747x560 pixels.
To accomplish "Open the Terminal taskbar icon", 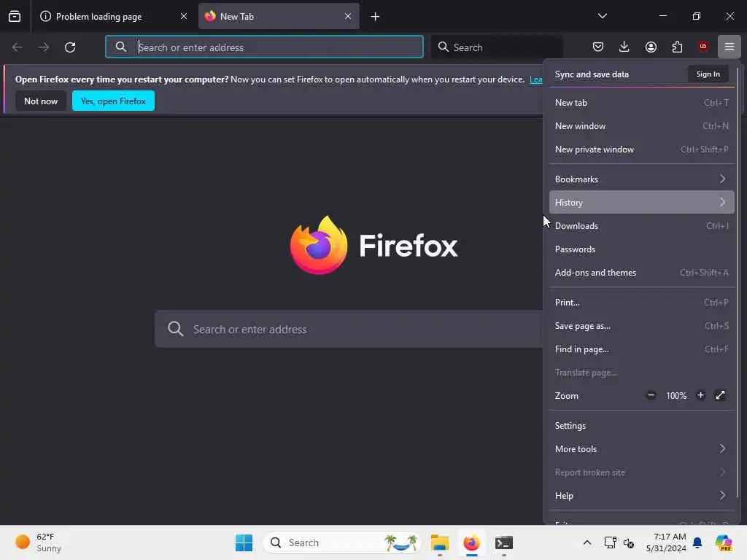I will pos(503,542).
